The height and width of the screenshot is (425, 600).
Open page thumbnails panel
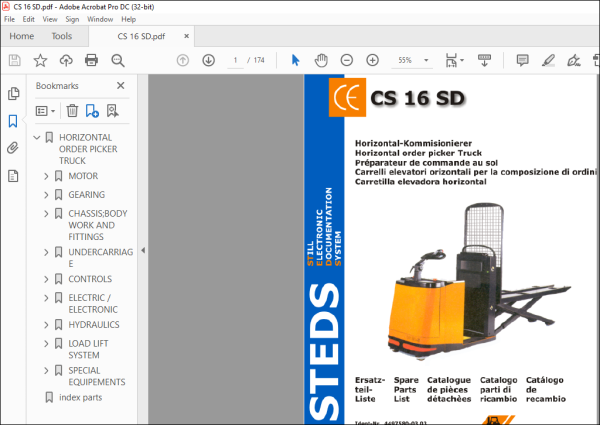coord(13,93)
